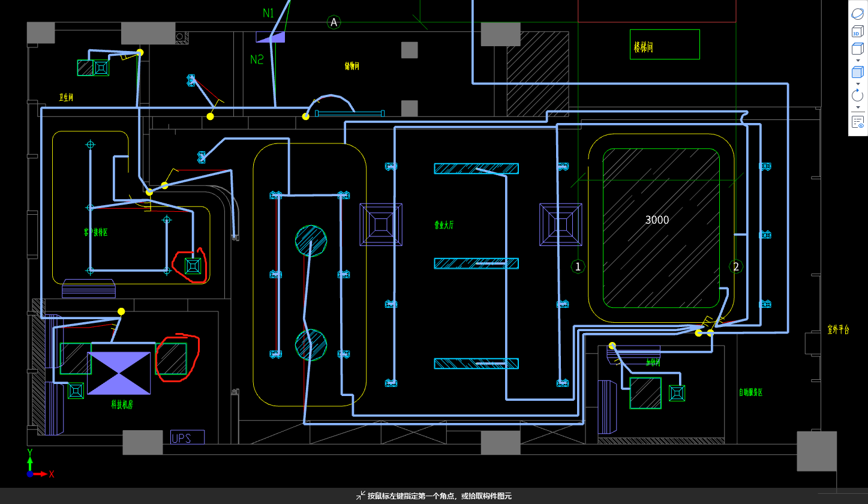Click the UPS equipment box

tap(187, 437)
